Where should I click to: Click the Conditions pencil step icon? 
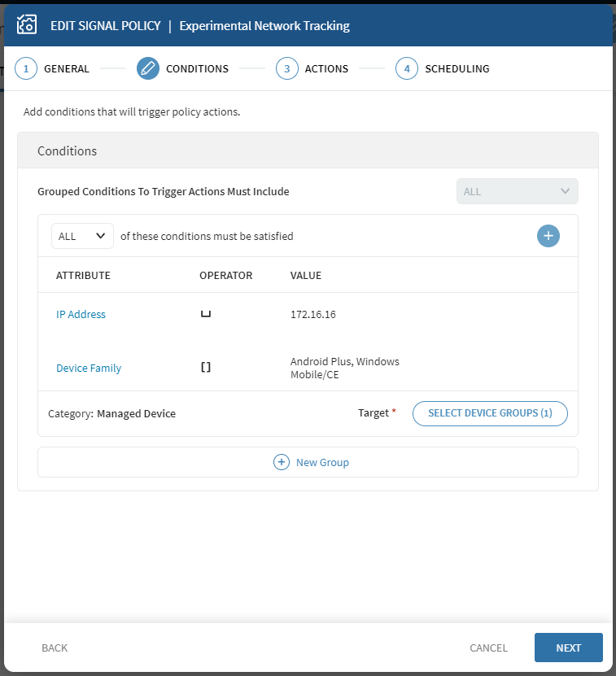148,69
